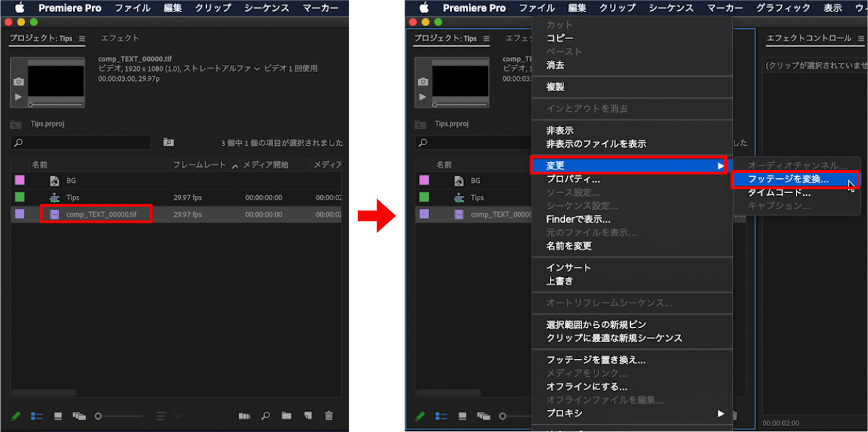Switch to freeform view in left screenshot
This screenshot has width=868, height=432.
[79, 416]
